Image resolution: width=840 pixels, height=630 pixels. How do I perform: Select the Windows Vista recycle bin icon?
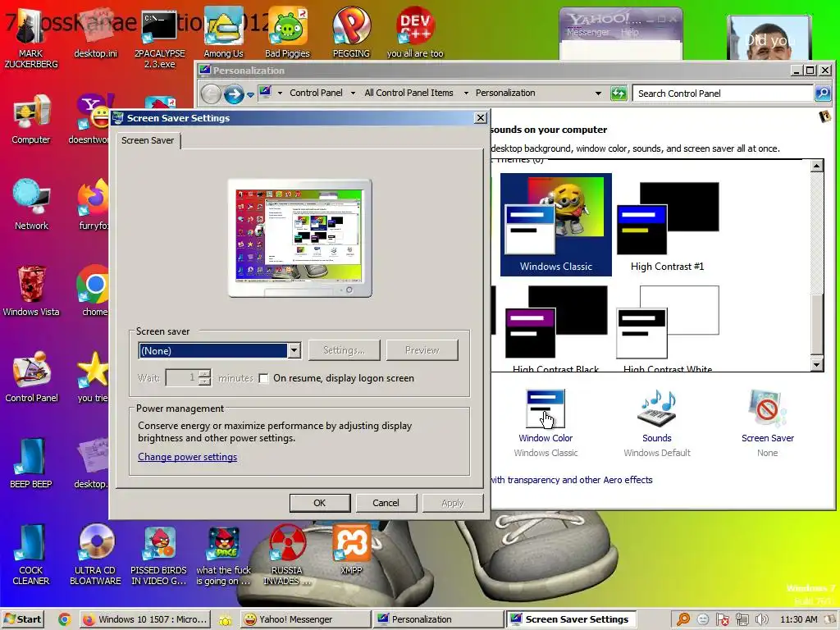pos(31,291)
